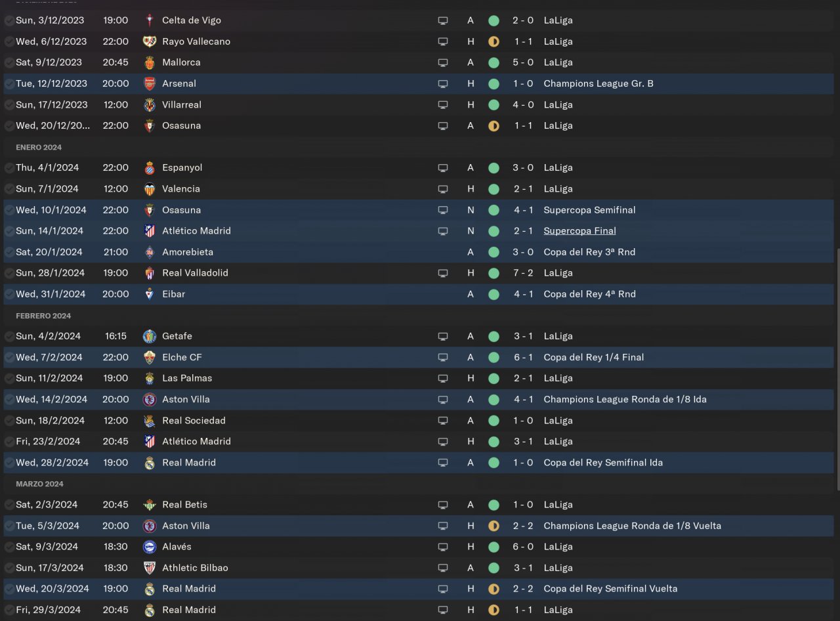Click the yellow draw indicator for Rayo Vallecano
This screenshot has width=840, height=621.
pos(493,41)
